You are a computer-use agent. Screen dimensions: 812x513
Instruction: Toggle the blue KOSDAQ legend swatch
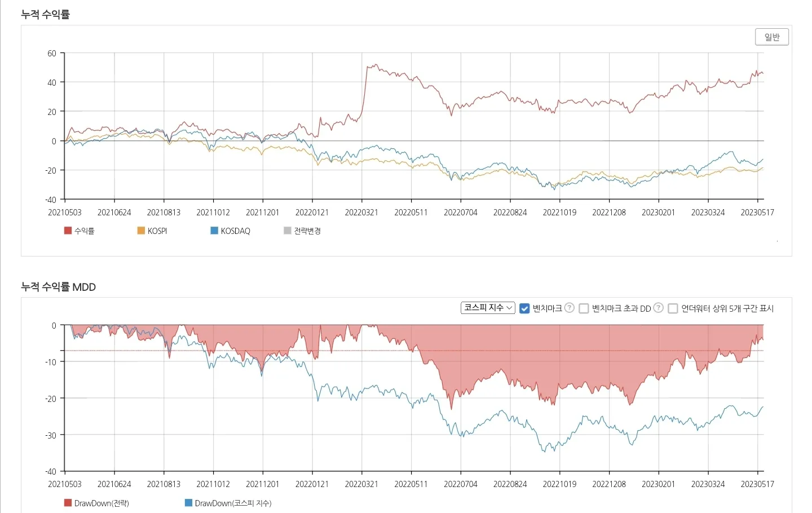tap(214, 231)
